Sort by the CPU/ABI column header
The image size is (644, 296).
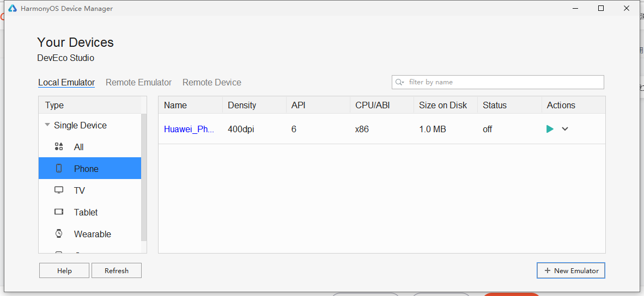tap(382, 105)
